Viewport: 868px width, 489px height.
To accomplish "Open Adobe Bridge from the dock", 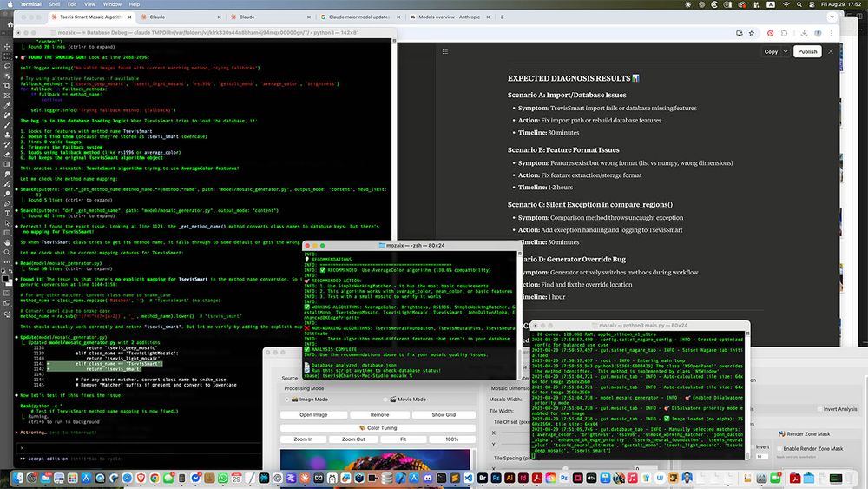I will [x=482, y=478].
